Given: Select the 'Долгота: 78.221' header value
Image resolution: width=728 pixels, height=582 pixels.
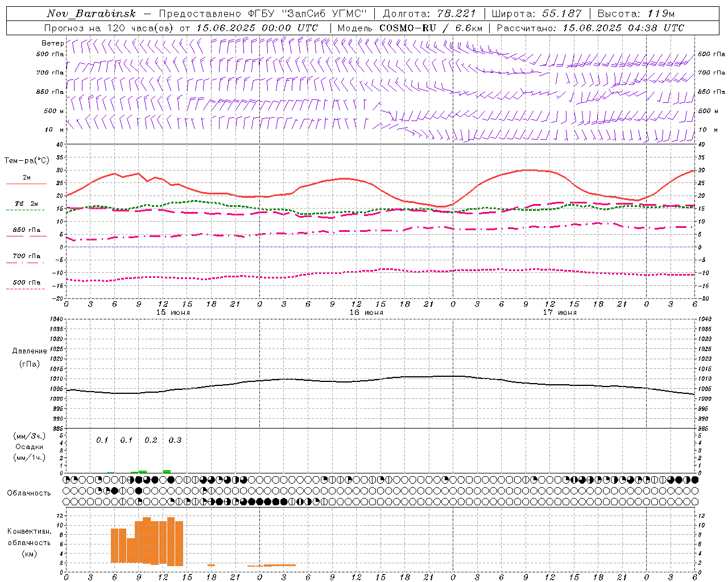Looking at the screenshot, I should pyautogui.click(x=429, y=14).
